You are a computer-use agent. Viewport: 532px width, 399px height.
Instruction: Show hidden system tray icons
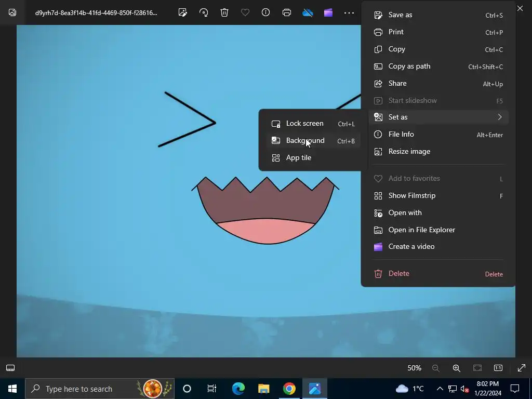(x=440, y=389)
